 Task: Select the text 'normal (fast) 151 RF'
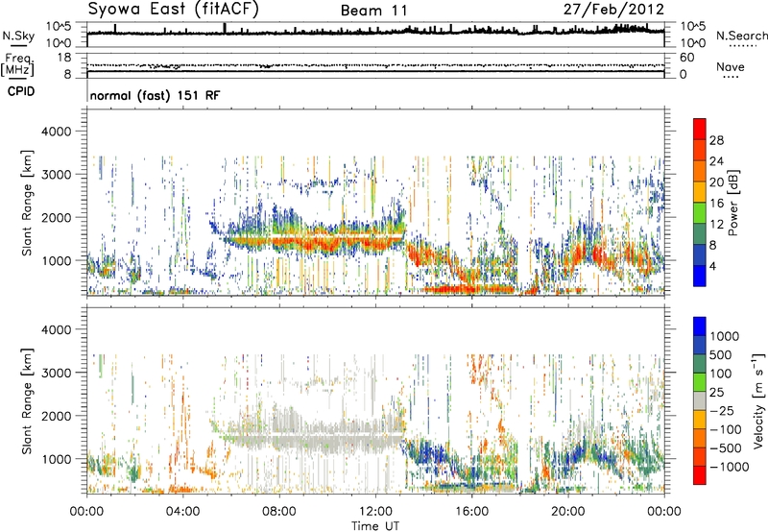tap(156, 95)
